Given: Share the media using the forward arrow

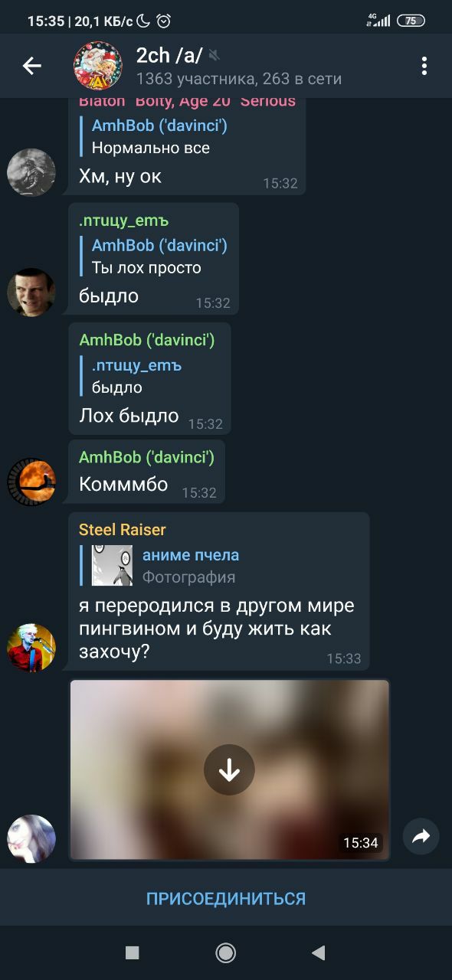Looking at the screenshot, I should [421, 837].
